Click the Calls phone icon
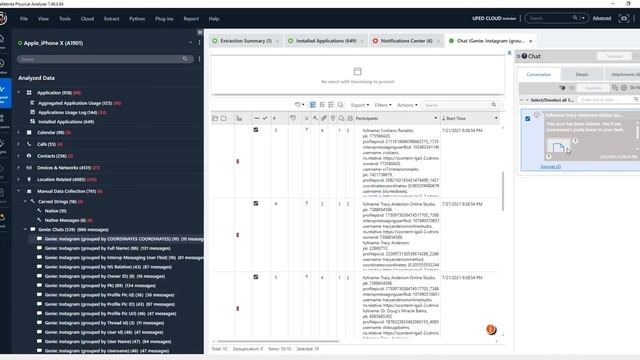640x360 pixels. point(29,144)
